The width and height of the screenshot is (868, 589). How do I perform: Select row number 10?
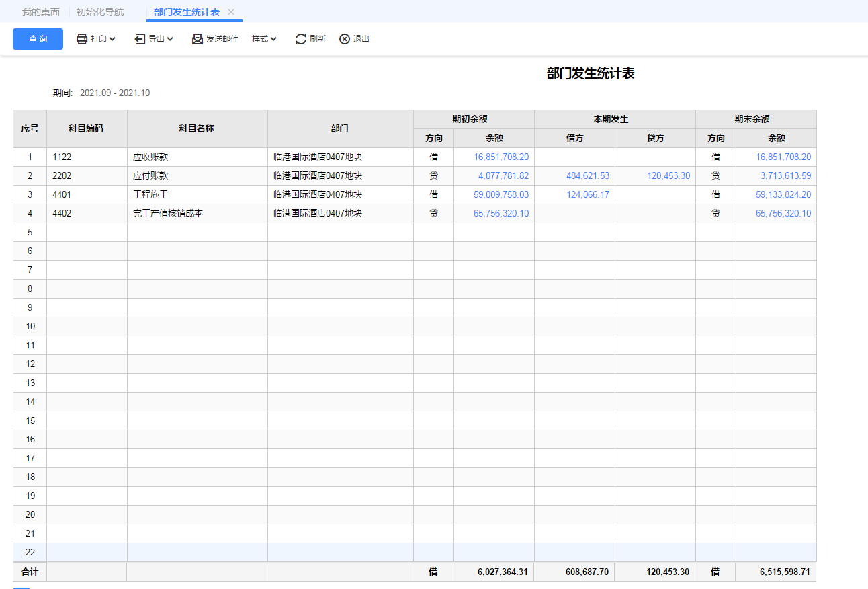pos(30,326)
